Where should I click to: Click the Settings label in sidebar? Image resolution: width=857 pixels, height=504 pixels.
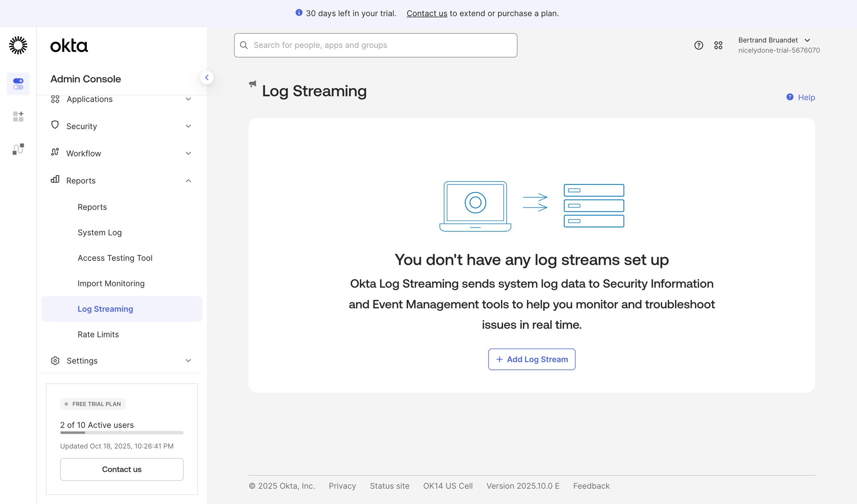(x=82, y=361)
